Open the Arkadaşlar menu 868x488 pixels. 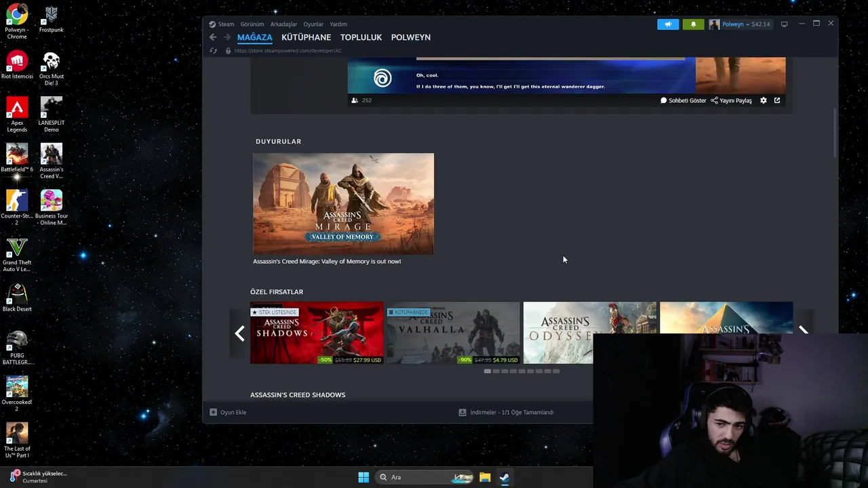283,24
